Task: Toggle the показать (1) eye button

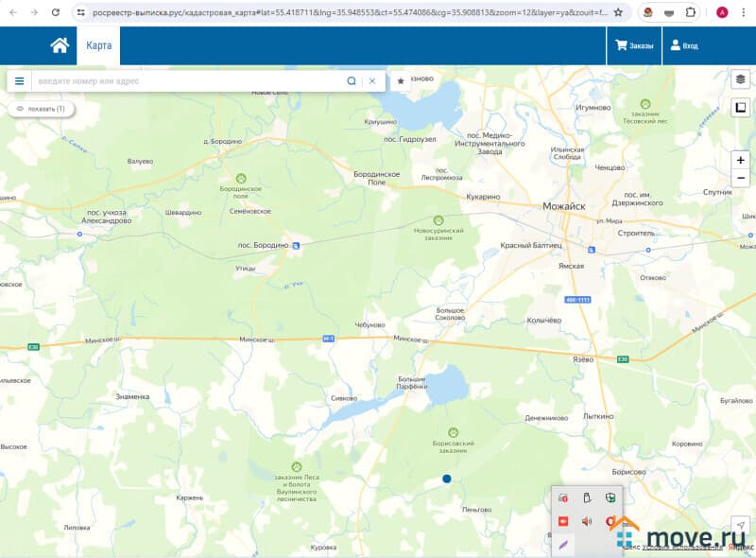Action: click(41, 109)
